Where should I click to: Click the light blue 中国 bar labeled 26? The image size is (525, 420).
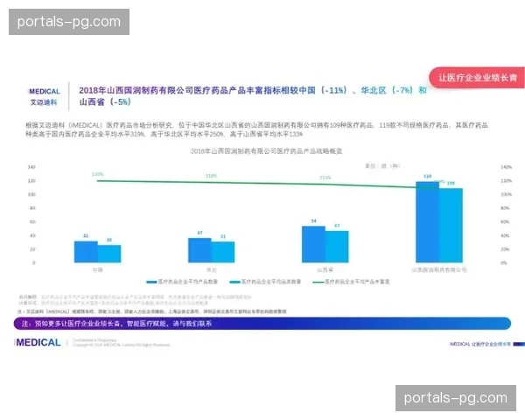click(x=109, y=254)
